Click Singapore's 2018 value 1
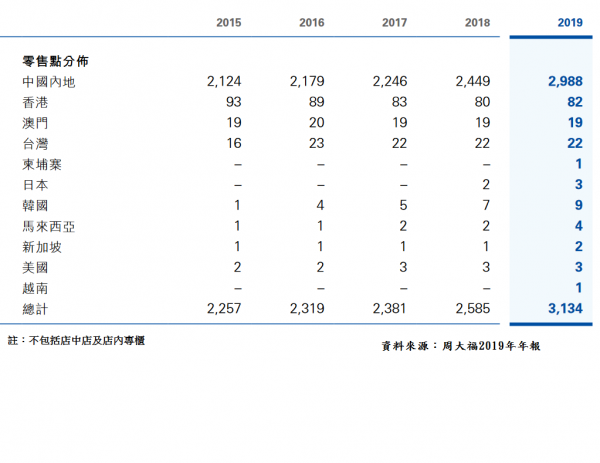The image size is (600, 463). 486,247
